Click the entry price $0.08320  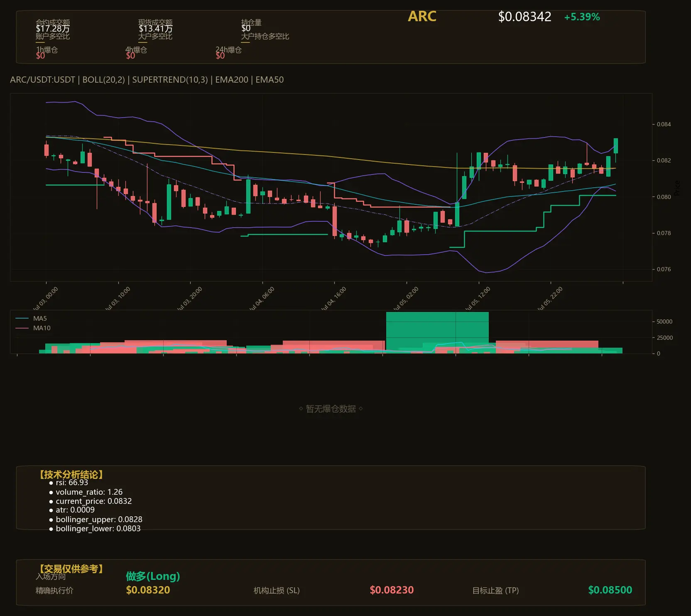(148, 590)
